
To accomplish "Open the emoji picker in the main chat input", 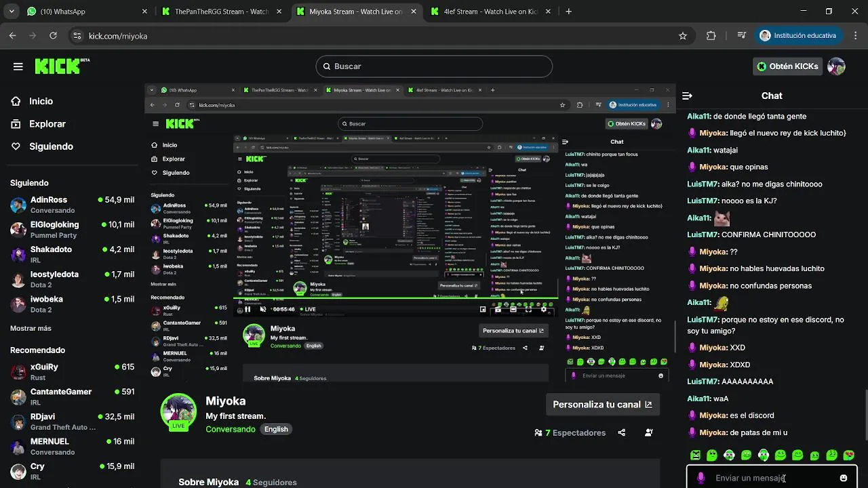I will 844,478.
